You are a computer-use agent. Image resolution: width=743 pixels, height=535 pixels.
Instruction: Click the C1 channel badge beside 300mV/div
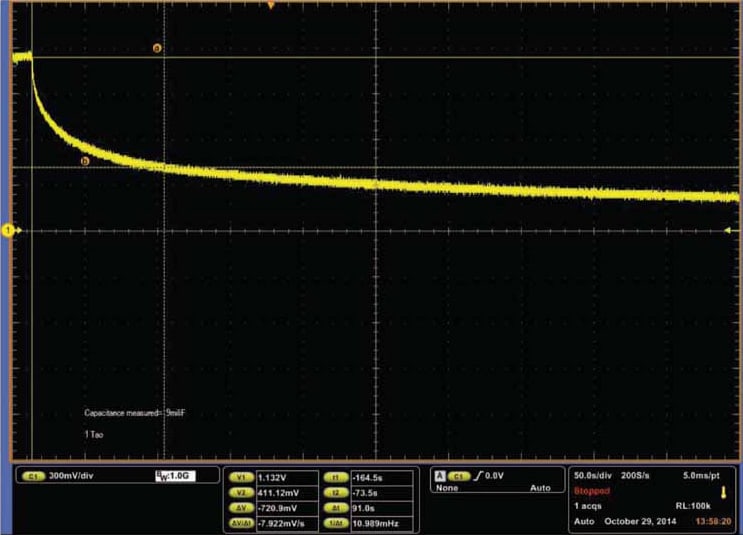click(33, 476)
